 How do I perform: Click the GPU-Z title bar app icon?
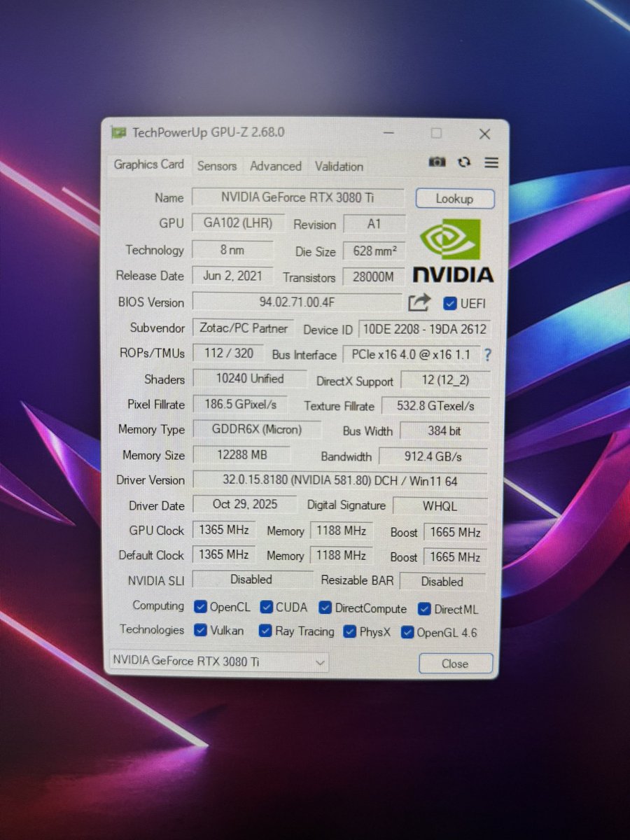[x=118, y=132]
